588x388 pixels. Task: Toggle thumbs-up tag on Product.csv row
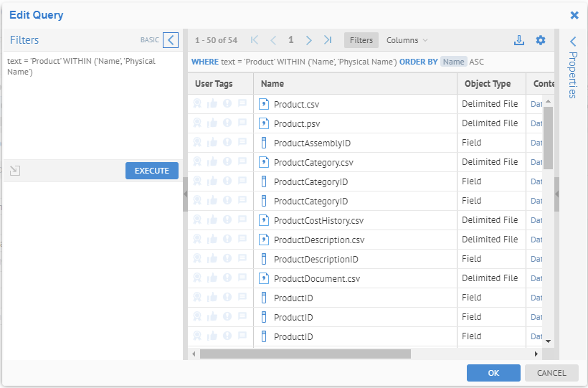tap(212, 104)
